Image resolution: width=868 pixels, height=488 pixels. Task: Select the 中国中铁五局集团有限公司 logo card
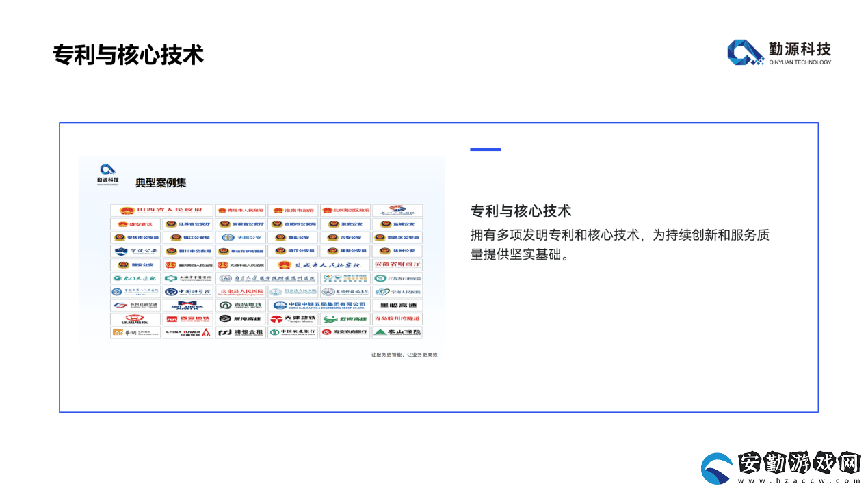coord(319,306)
